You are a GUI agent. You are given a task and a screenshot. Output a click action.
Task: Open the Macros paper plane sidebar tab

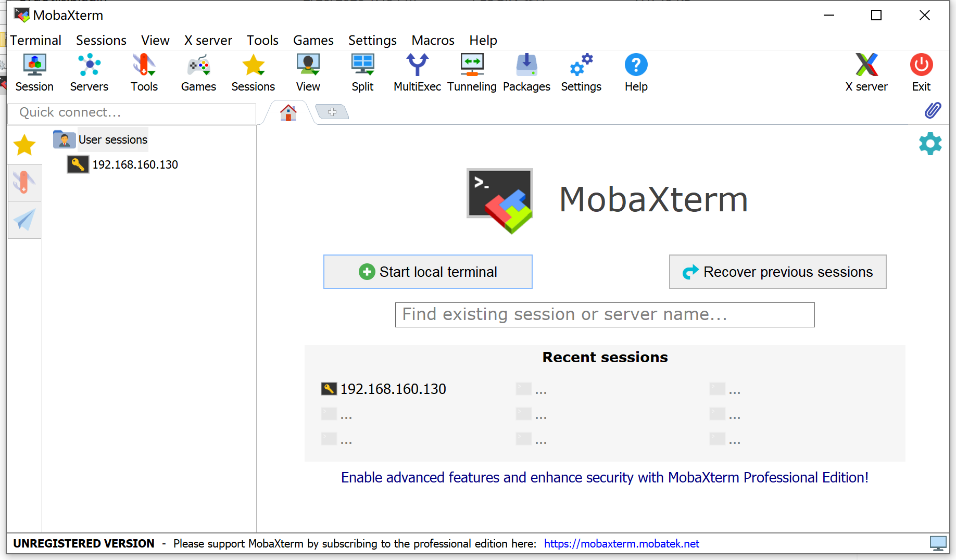point(24,220)
